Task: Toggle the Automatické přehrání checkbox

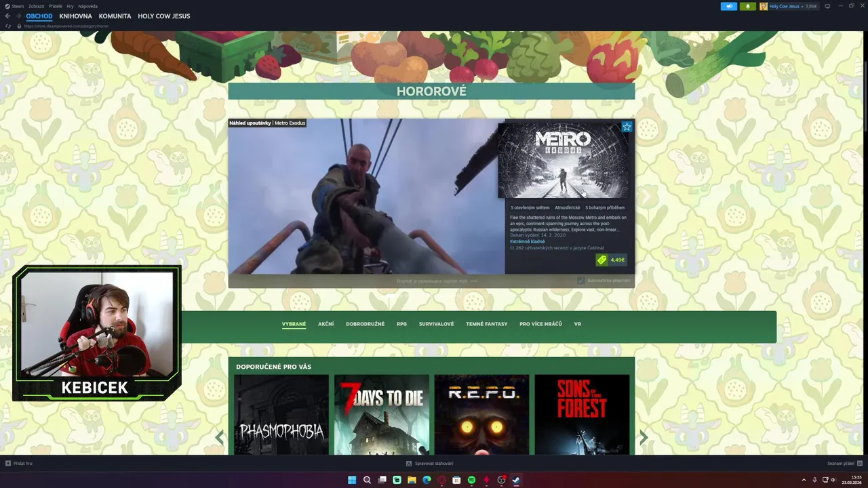Action: point(581,281)
